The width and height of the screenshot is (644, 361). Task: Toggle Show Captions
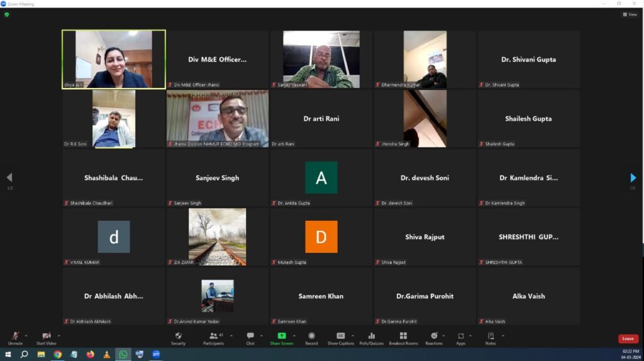tap(340, 337)
